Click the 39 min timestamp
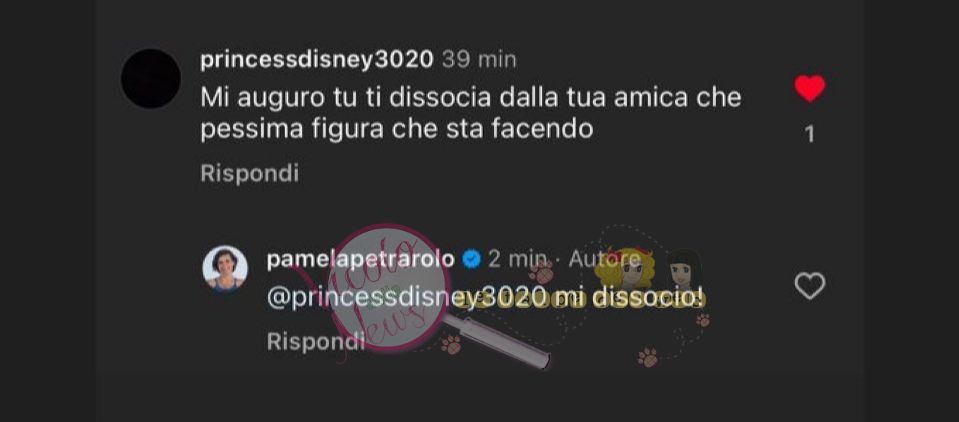959x422 pixels. click(x=479, y=60)
